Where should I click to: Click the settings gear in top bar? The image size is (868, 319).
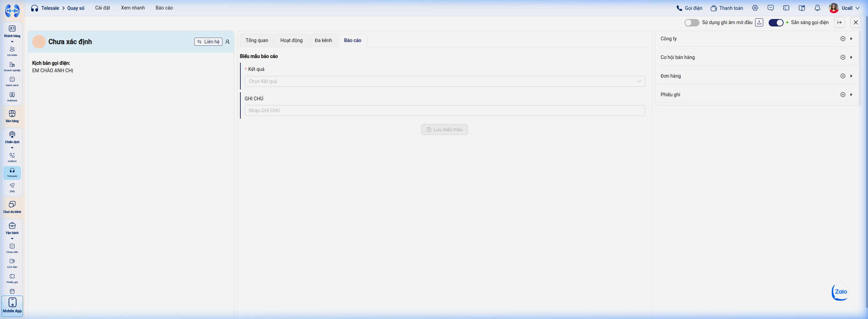pos(755,8)
